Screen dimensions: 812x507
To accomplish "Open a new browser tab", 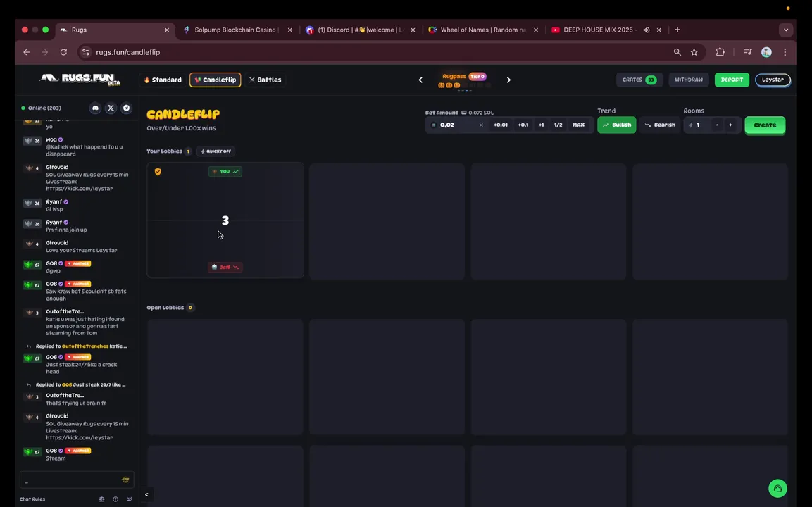I will (677, 30).
